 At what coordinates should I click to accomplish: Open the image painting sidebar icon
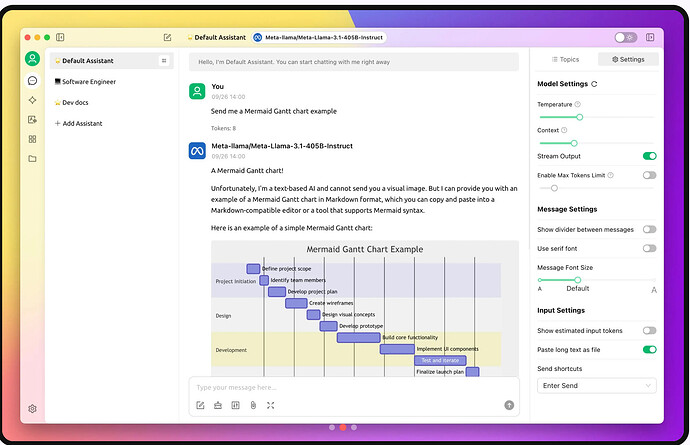point(32,120)
